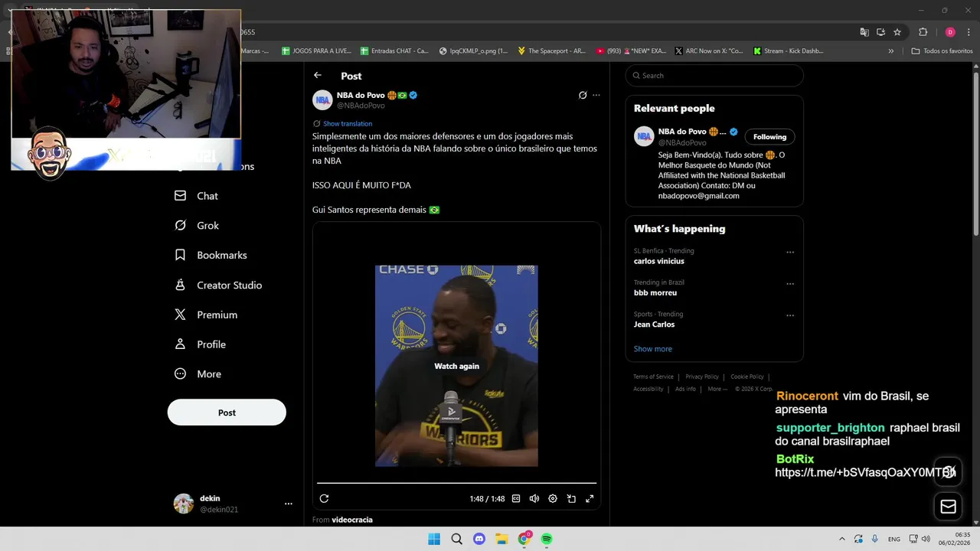Open Windows taskbar search

456,539
